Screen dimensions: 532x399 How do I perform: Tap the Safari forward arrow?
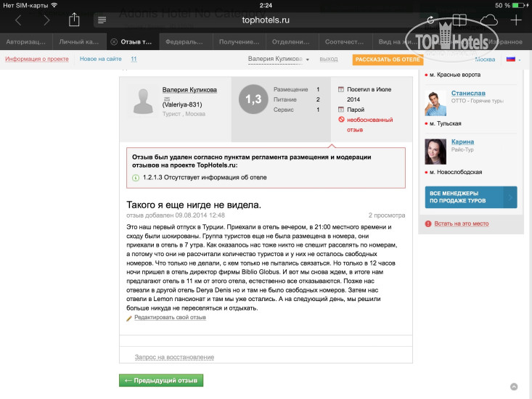[46, 20]
